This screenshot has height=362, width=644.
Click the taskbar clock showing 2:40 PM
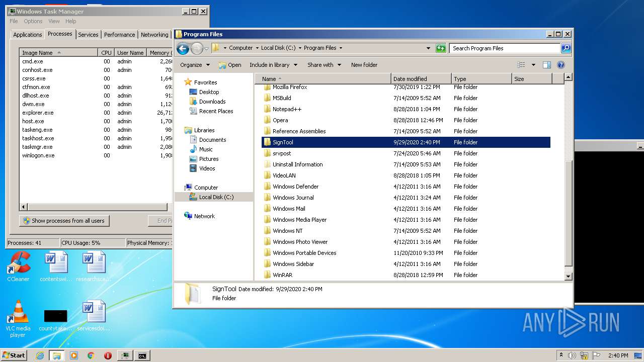618,355
